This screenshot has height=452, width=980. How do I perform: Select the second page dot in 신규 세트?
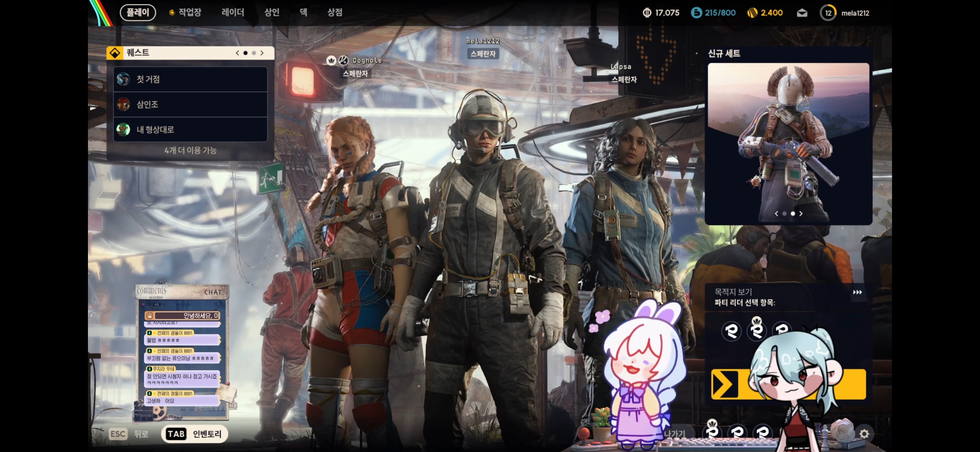click(x=792, y=214)
